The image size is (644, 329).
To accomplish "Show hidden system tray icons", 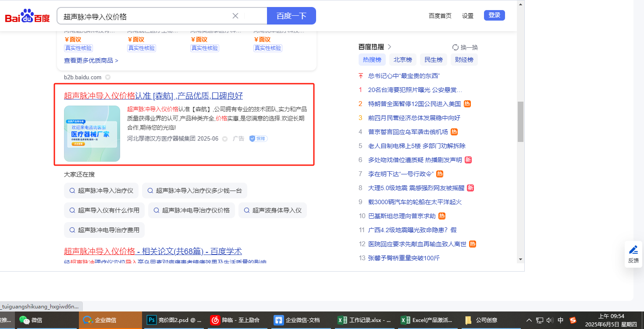I will coord(529,320).
